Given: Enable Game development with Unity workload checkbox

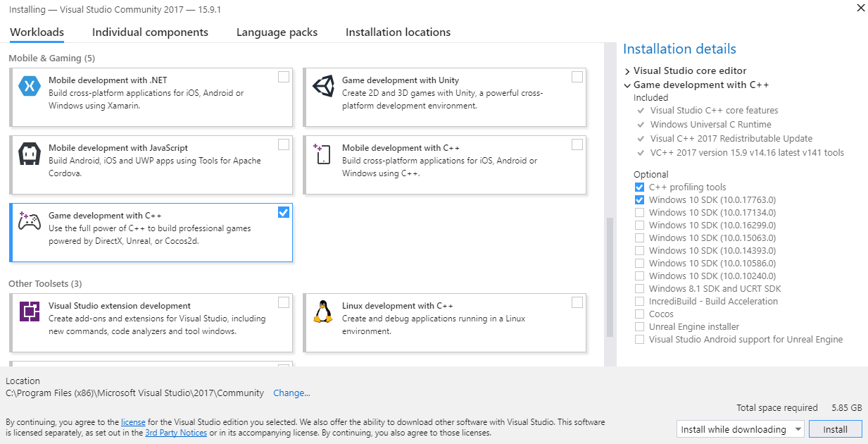Looking at the screenshot, I should coord(577,77).
